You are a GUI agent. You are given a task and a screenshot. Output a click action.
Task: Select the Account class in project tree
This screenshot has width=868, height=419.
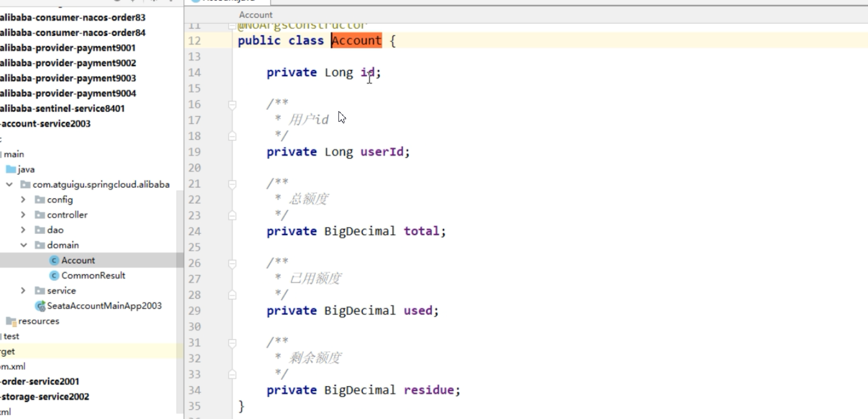pyautogui.click(x=78, y=260)
